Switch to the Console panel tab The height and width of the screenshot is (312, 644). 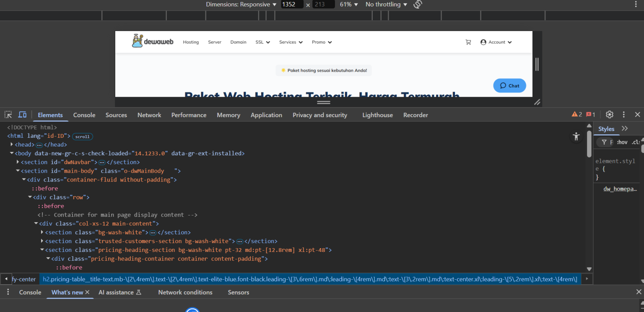pyautogui.click(x=84, y=115)
